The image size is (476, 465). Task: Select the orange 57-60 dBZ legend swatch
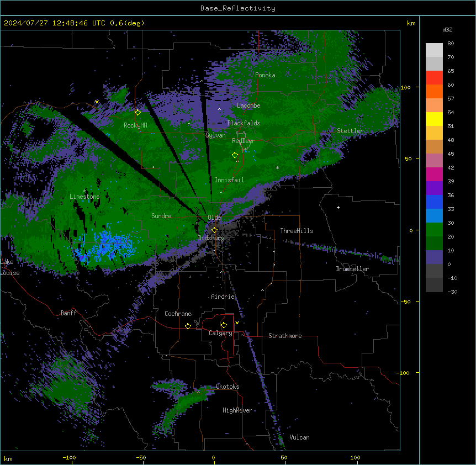coord(434,91)
